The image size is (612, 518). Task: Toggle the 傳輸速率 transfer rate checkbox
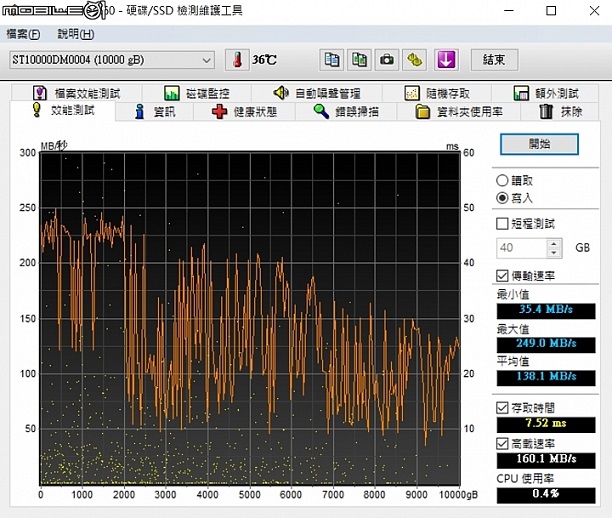click(x=502, y=276)
